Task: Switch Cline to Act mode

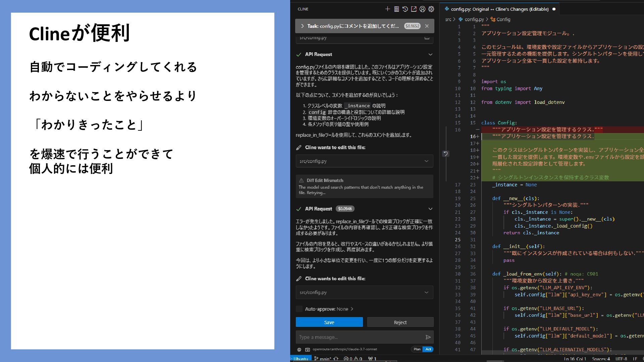Action: coord(428,349)
